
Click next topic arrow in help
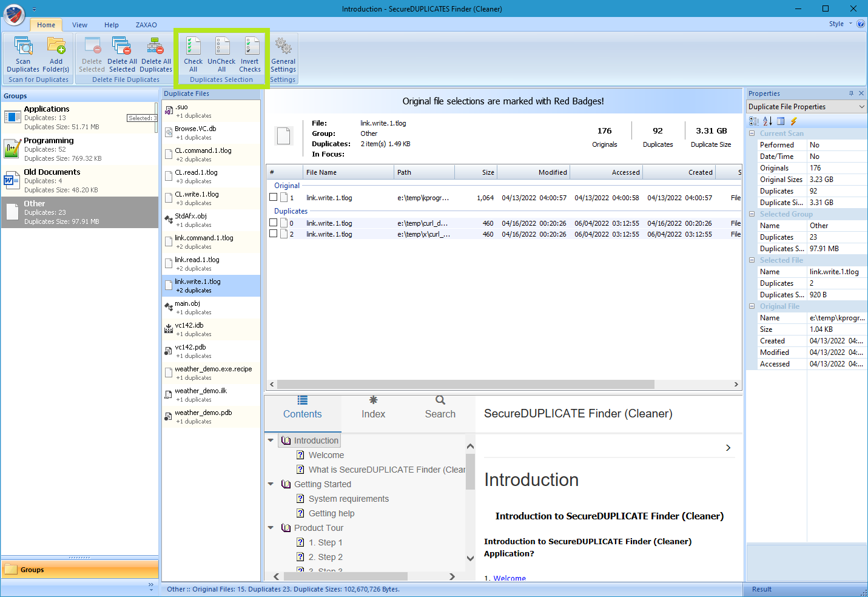click(728, 448)
